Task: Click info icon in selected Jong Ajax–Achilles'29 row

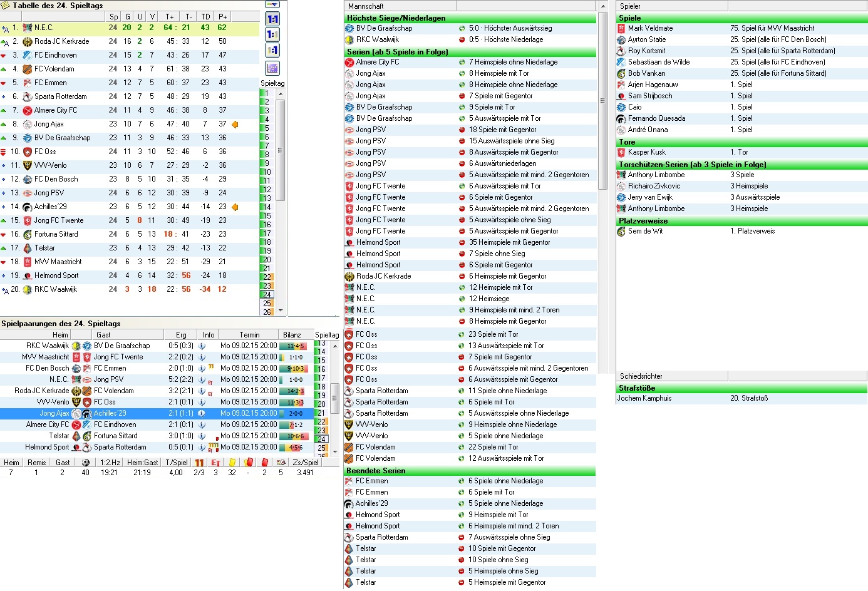Action: 202,413
